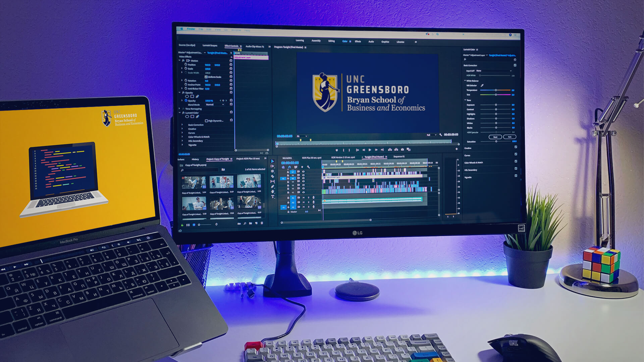The image size is (644, 362).
Task: Disable the Basic Correction checkbox in Lumetri
Action: [x=515, y=65]
